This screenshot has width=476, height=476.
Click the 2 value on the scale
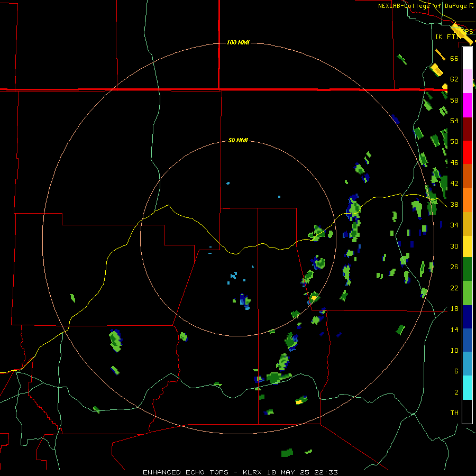click(456, 392)
